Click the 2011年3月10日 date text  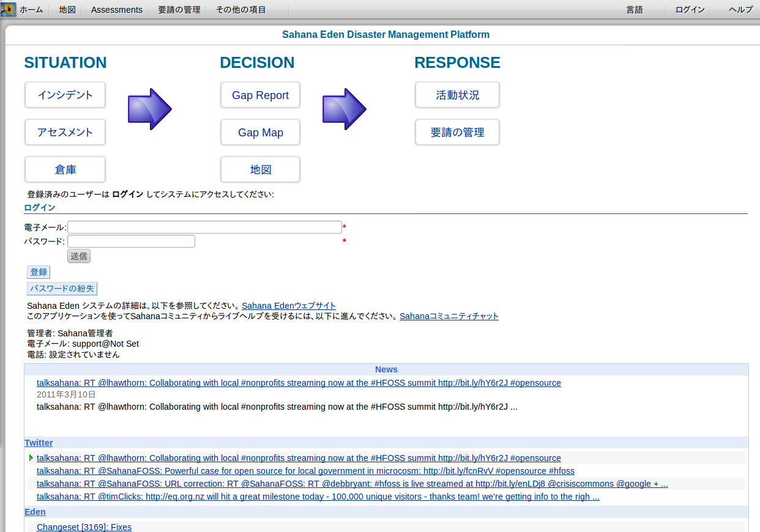66,394
